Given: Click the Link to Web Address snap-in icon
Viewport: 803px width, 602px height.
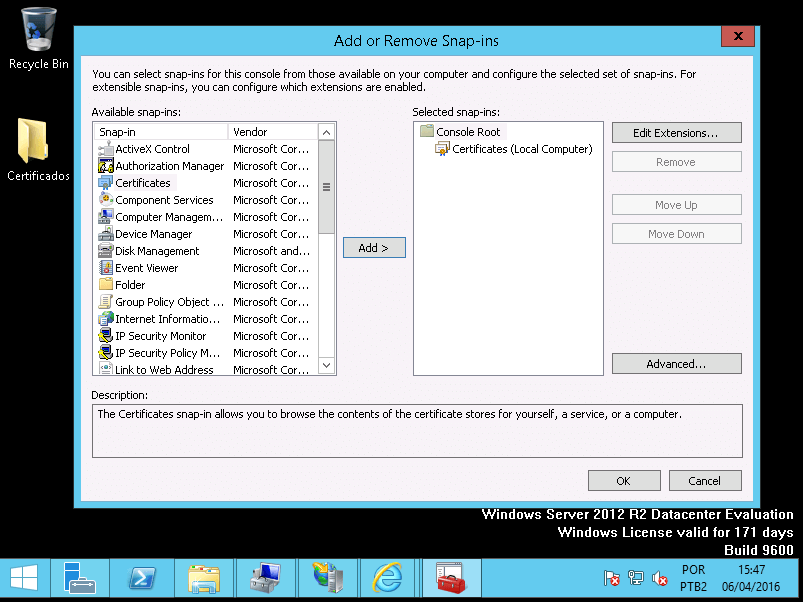Looking at the screenshot, I should (105, 369).
